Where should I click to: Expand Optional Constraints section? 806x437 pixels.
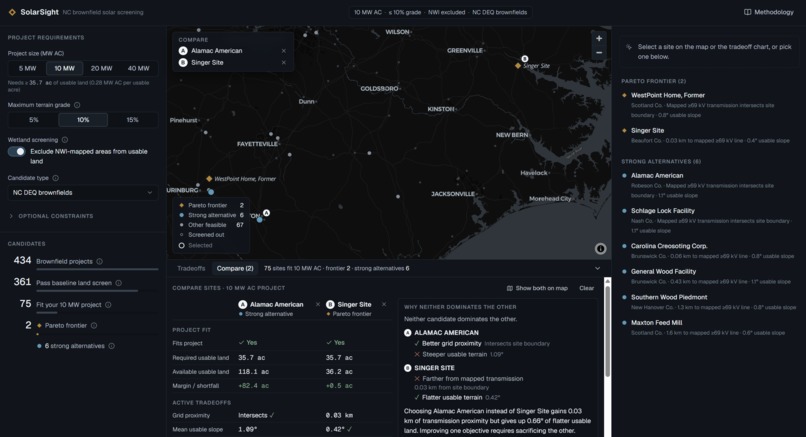click(x=51, y=216)
